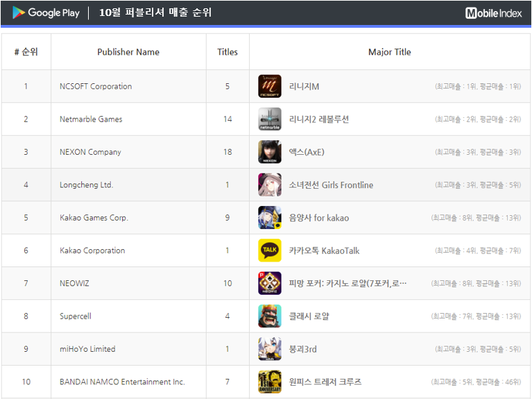Image resolution: width=532 pixels, height=399 pixels.
Task: Select NEXON Company publisher name
Action: [90, 152]
